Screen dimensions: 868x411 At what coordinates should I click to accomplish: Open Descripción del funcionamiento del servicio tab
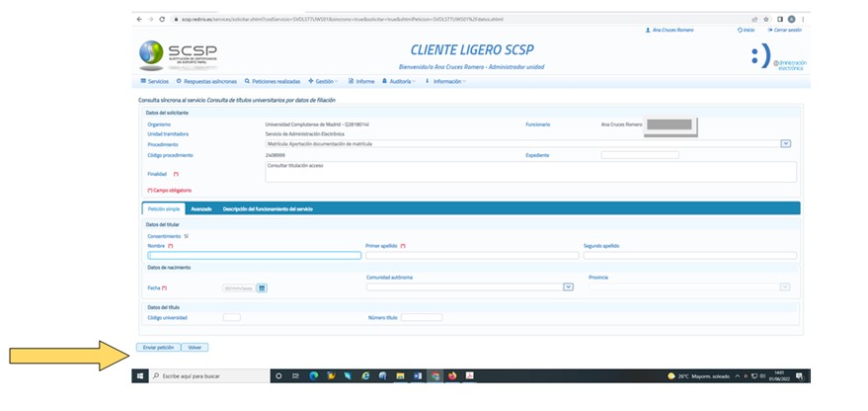pyautogui.click(x=268, y=208)
